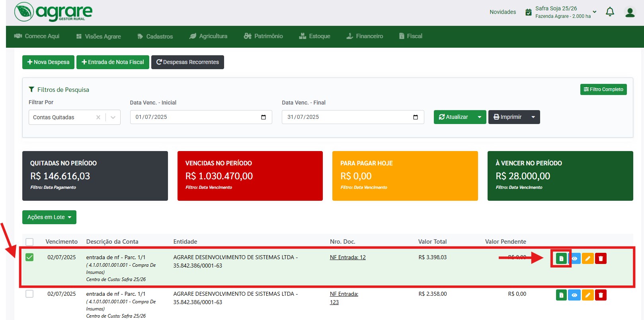The image size is (644, 320).
Task: Open the Financeiro menu
Action: 365,36
